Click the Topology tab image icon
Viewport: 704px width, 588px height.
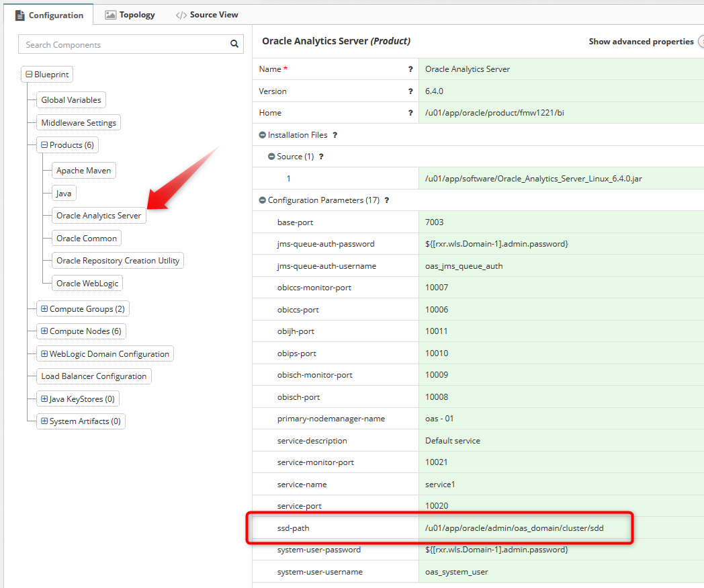click(x=110, y=15)
